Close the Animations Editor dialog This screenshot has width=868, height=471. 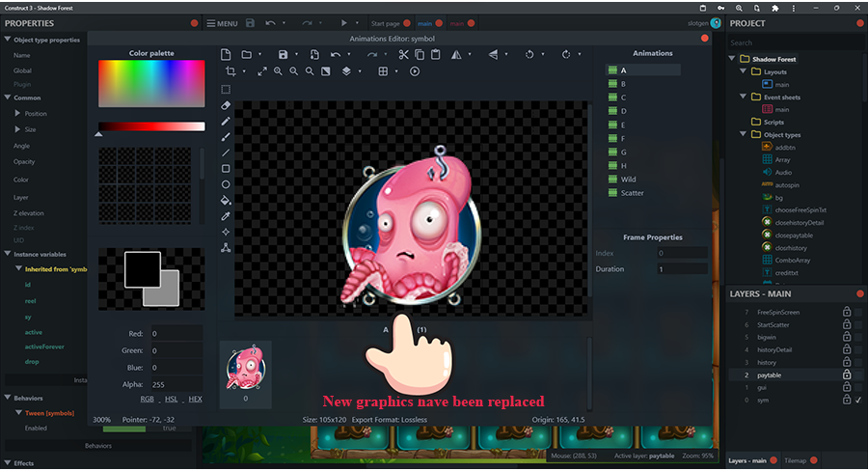(x=705, y=39)
